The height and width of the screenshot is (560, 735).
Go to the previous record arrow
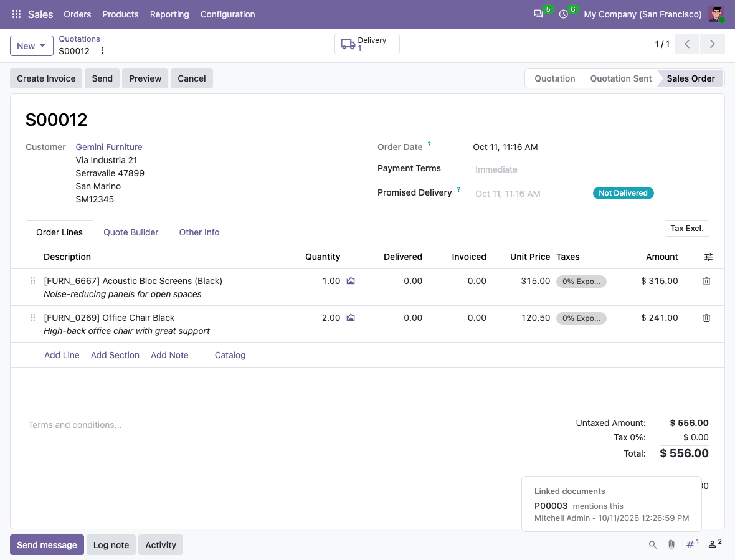click(x=687, y=44)
